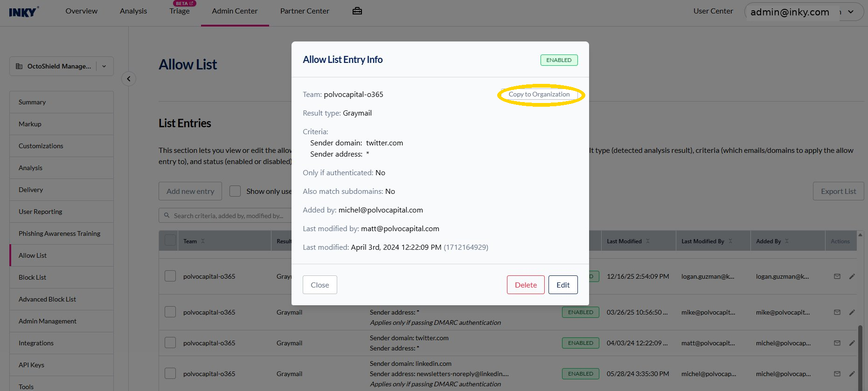The width and height of the screenshot is (868, 391).
Task: Click the Export List button
Action: click(839, 191)
